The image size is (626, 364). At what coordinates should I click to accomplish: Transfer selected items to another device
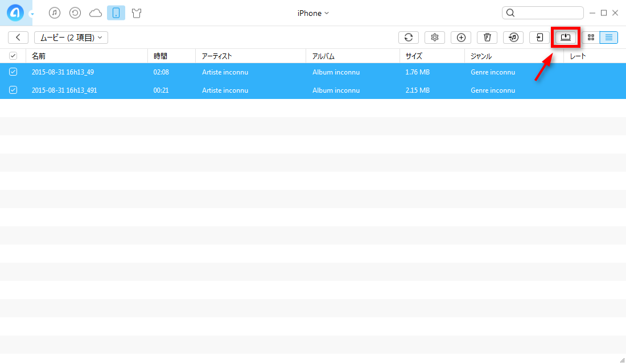(x=539, y=38)
